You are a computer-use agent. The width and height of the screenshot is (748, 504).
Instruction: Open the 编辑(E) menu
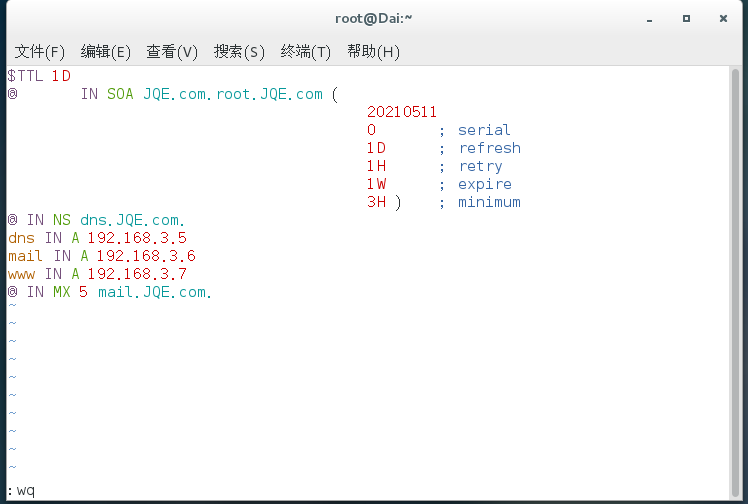coord(105,51)
